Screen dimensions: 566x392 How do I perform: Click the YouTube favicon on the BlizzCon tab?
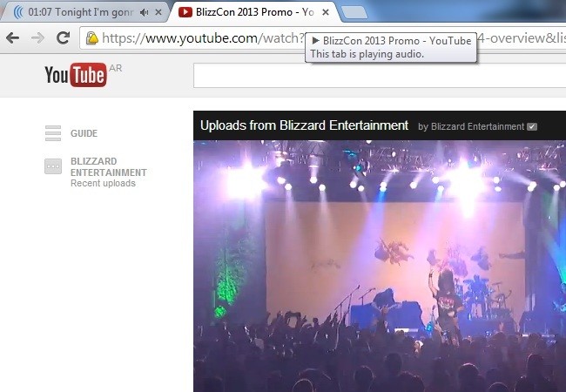(185, 12)
